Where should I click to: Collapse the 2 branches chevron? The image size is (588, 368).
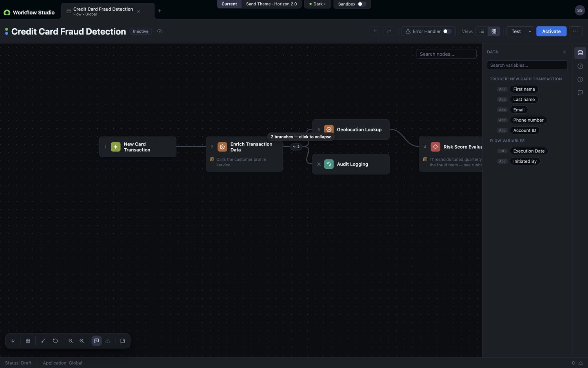coord(296,147)
